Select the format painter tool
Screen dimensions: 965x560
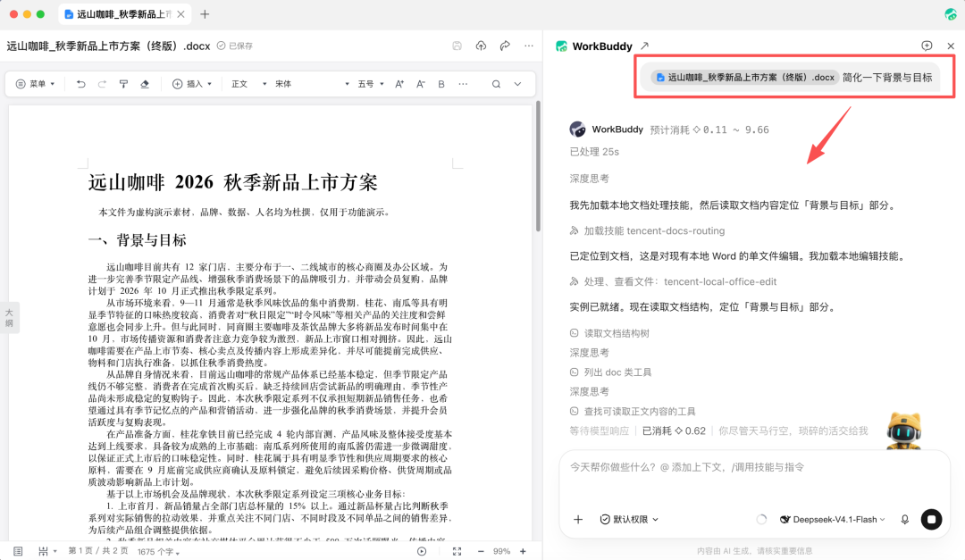click(x=123, y=84)
